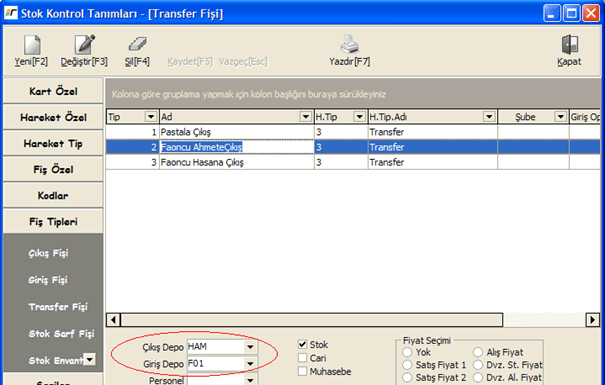The image size is (605, 385).
Task: Click the Yazdır printer icon
Action: (349, 44)
